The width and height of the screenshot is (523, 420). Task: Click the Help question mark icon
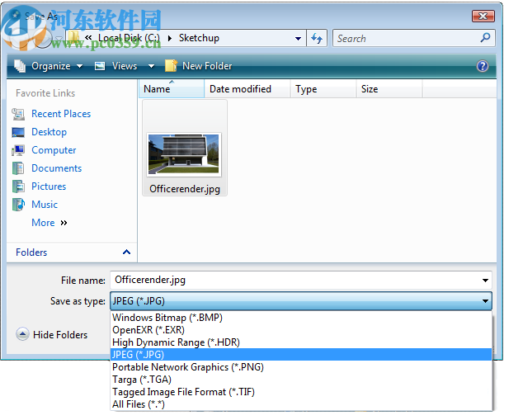(x=483, y=66)
